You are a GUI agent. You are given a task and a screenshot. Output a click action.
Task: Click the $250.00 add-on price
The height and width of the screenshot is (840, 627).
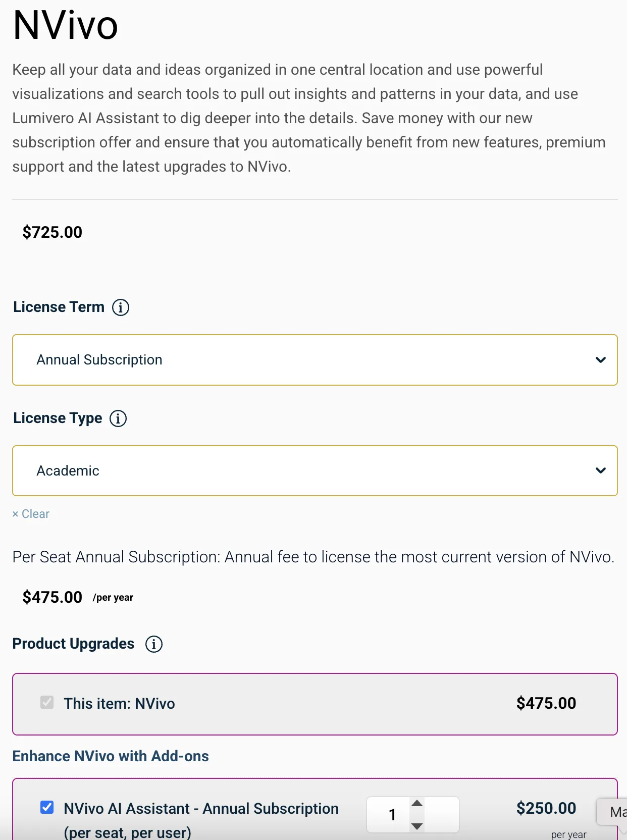pos(546,808)
